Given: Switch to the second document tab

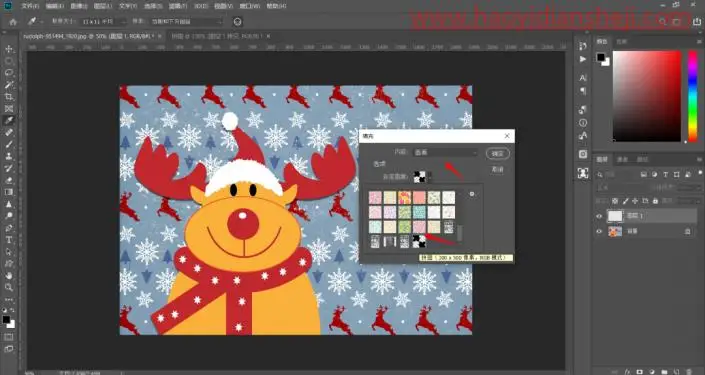Looking at the screenshot, I should tap(219, 36).
